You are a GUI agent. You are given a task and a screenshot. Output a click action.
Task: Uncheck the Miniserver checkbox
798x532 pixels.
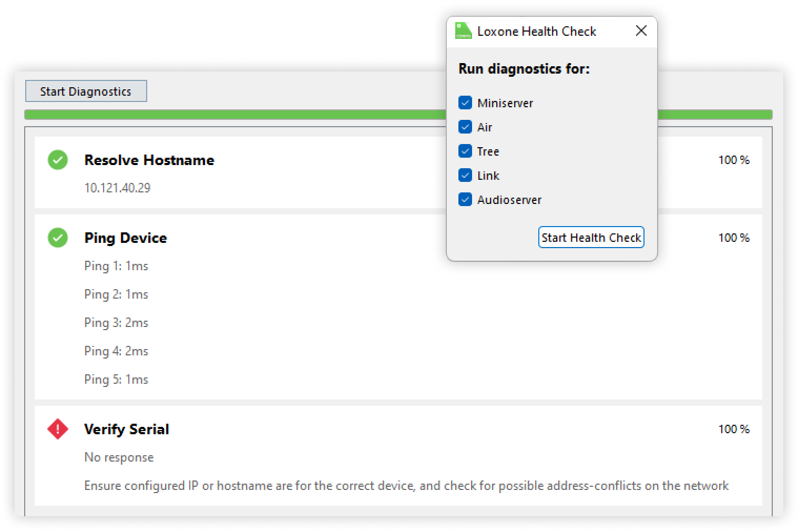(465, 103)
